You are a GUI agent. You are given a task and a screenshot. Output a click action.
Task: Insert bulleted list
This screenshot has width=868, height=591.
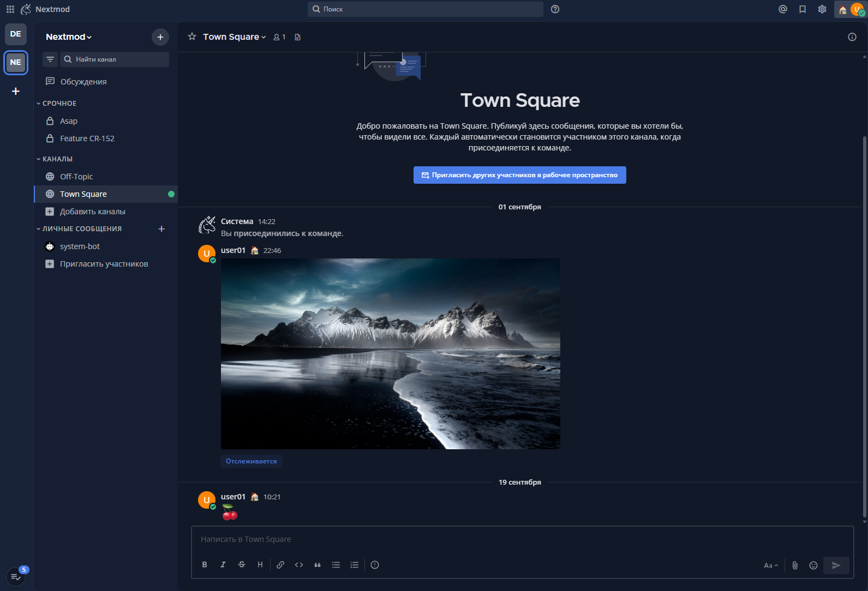[336, 565]
